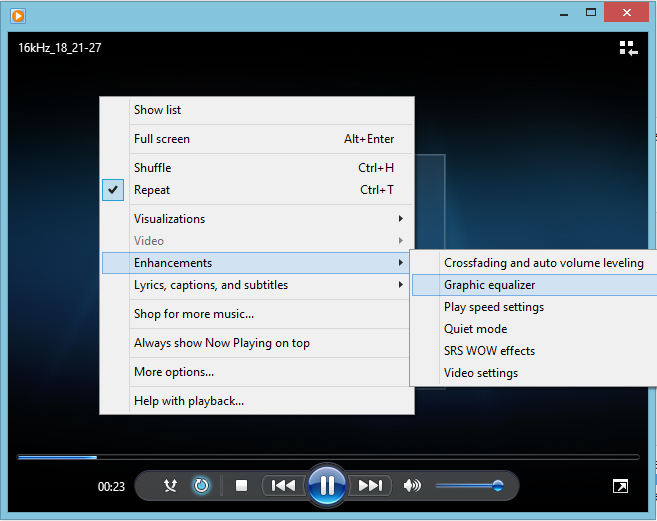
Task: Open Crossfading and auto volume leveling
Action: tap(534, 263)
